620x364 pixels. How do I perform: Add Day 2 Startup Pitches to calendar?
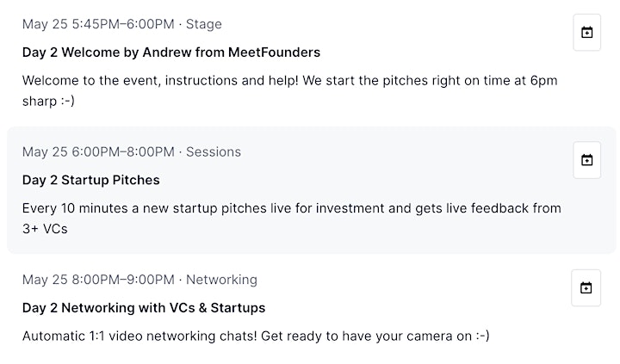(586, 160)
